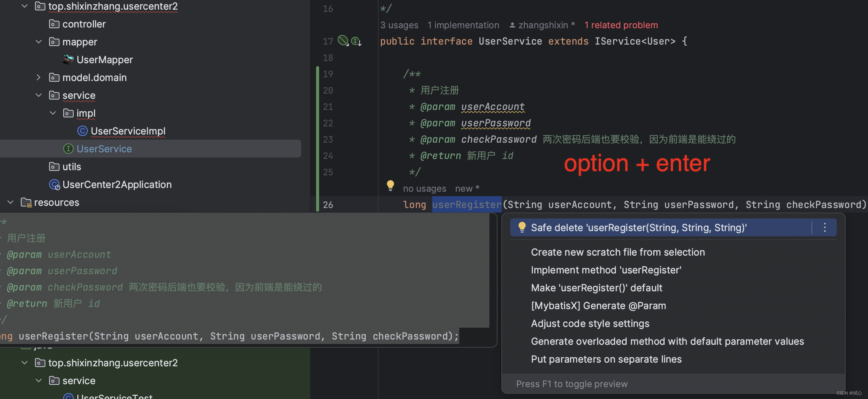The height and width of the screenshot is (399, 868).
Task: Choose Make 'userRegister()' default
Action: [x=597, y=288]
